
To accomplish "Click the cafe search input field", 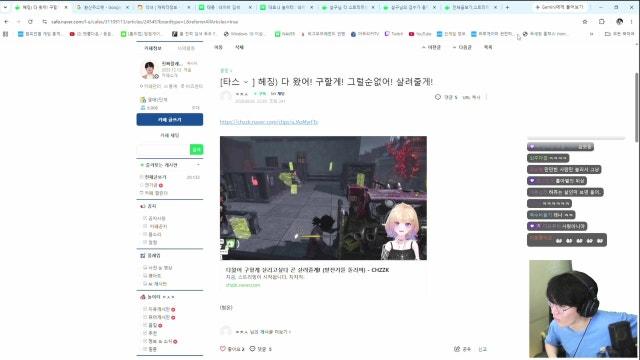I will pyautogui.click(x=163, y=149).
